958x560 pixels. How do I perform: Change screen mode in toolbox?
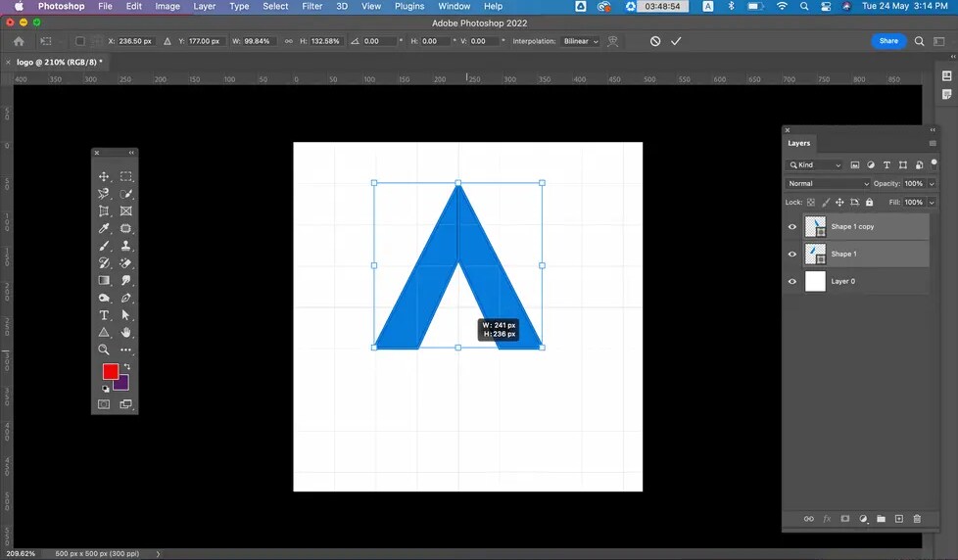point(125,404)
